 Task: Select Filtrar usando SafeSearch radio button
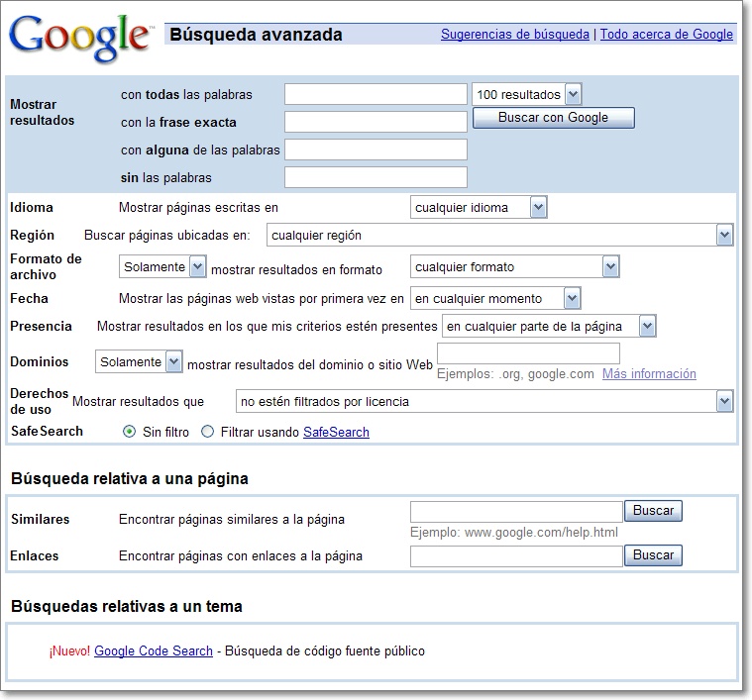tap(207, 432)
